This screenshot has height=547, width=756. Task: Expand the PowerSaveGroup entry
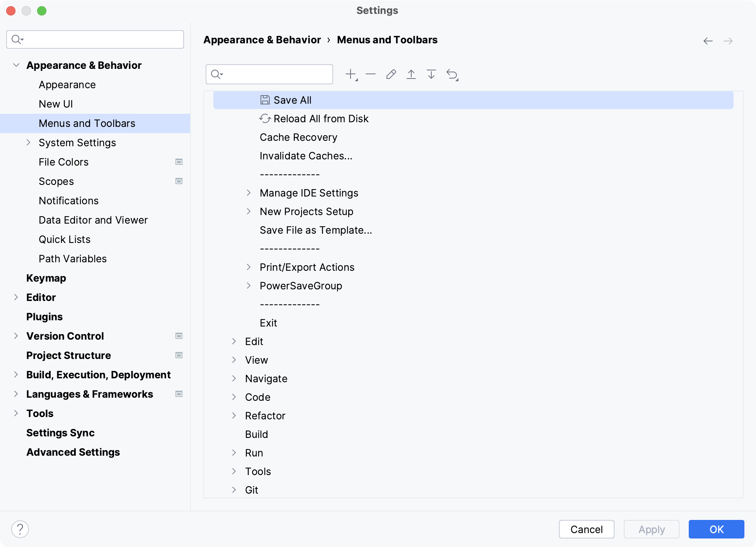[249, 285]
